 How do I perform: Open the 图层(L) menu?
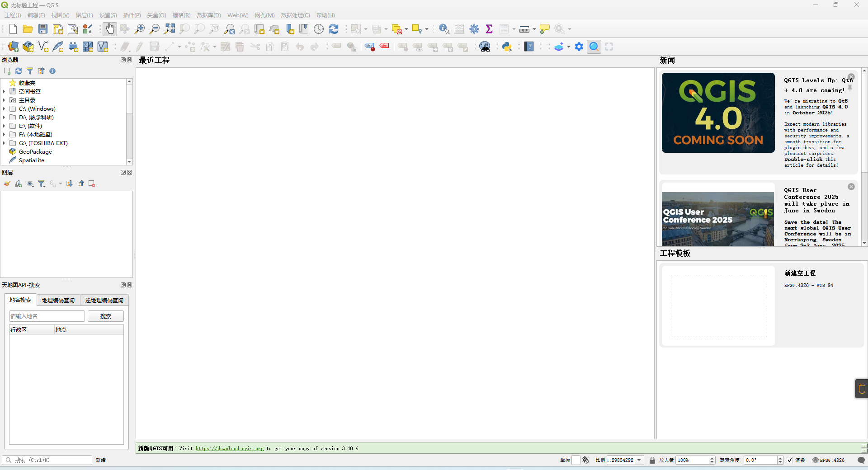tap(85, 15)
